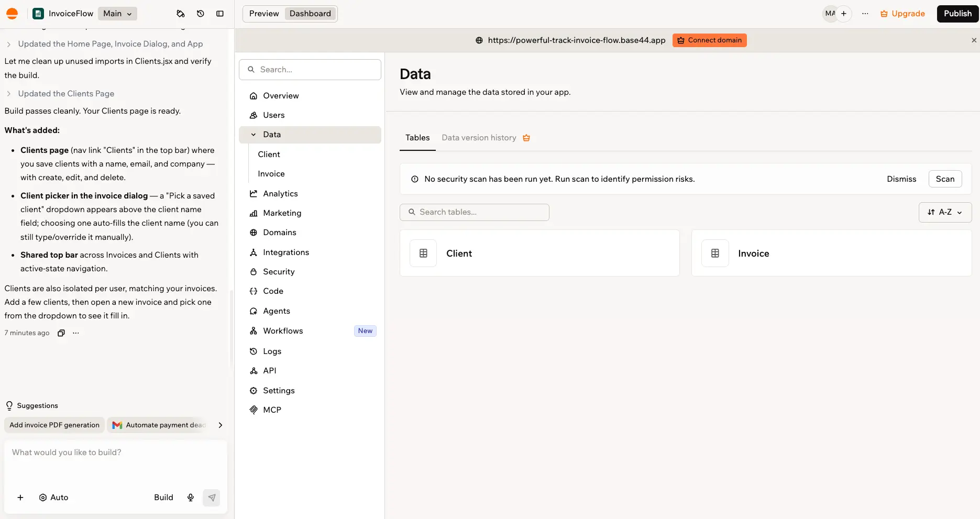Close the URL banner
The width and height of the screenshot is (980, 519).
[974, 40]
